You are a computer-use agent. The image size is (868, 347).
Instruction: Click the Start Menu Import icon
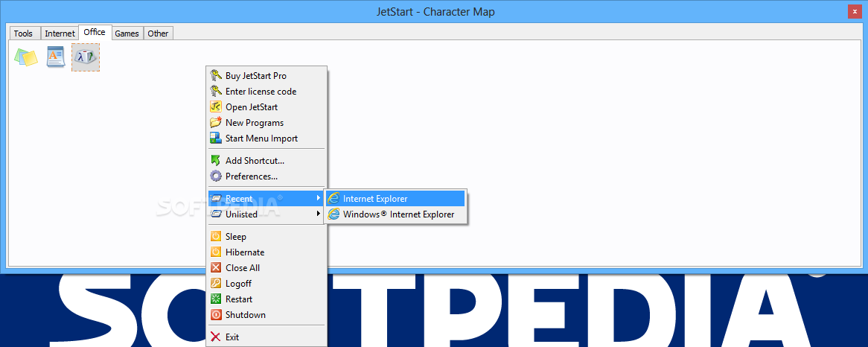(216, 139)
